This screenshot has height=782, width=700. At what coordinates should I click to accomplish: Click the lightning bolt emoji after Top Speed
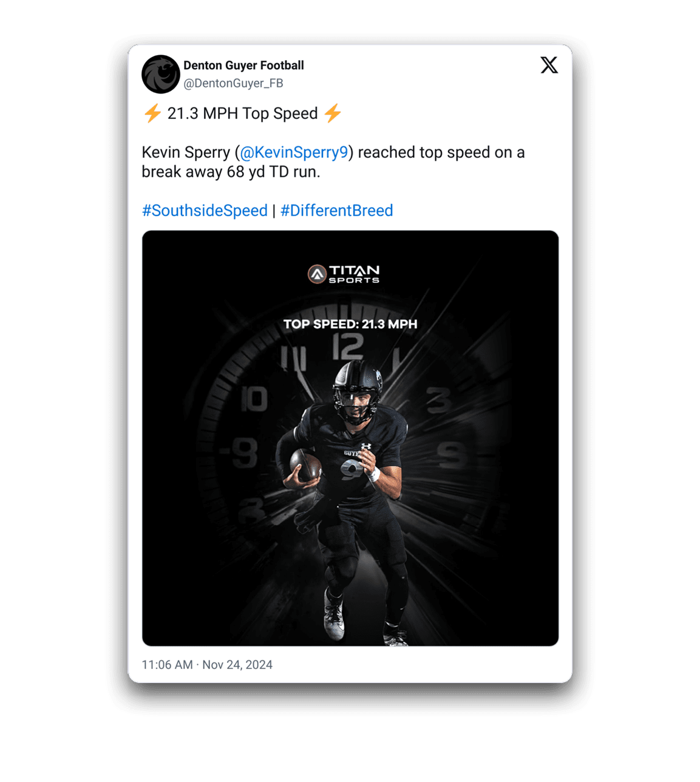[333, 113]
